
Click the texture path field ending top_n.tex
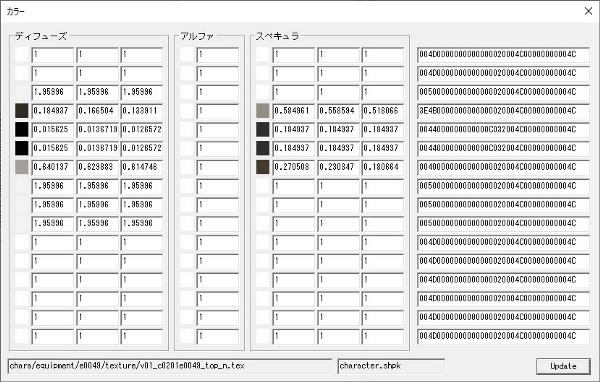coord(170,366)
